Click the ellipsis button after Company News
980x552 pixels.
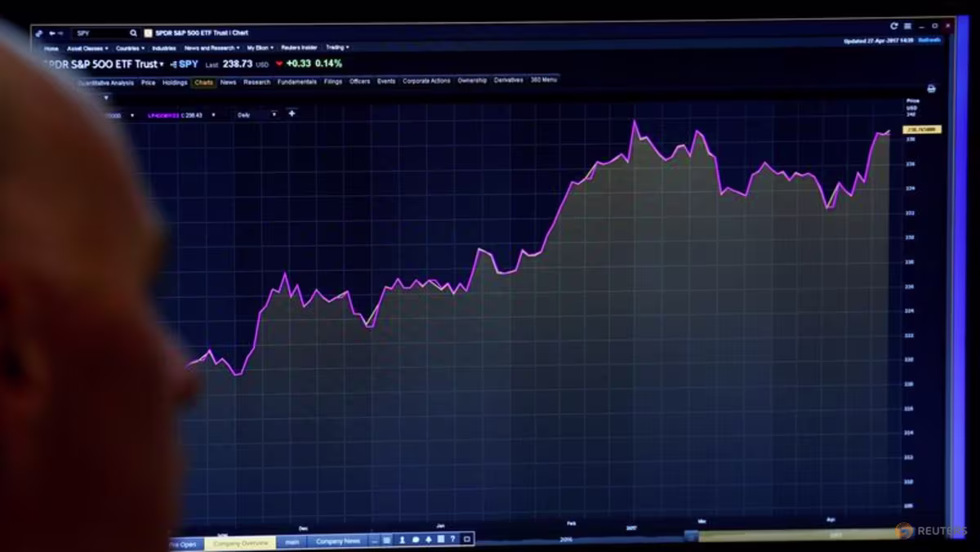click(x=374, y=541)
